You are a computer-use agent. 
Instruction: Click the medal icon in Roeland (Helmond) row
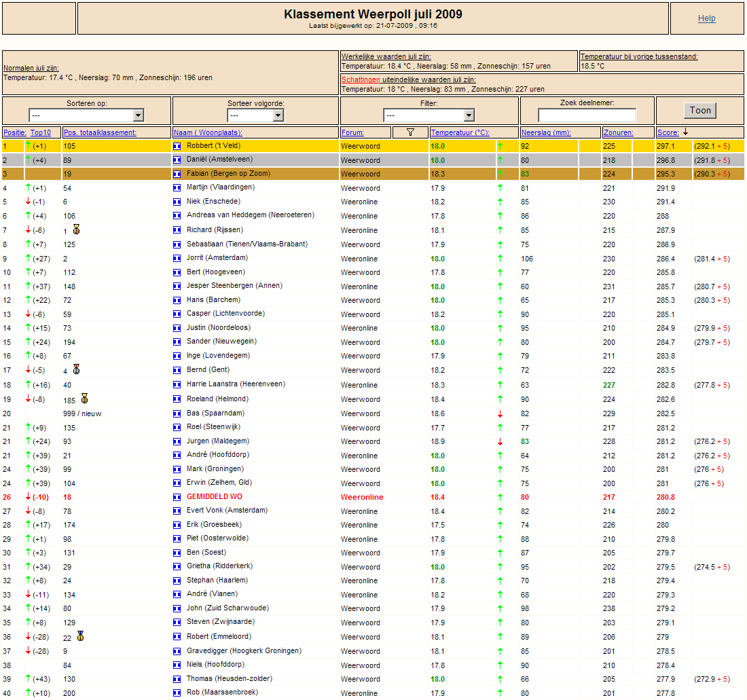click(84, 399)
